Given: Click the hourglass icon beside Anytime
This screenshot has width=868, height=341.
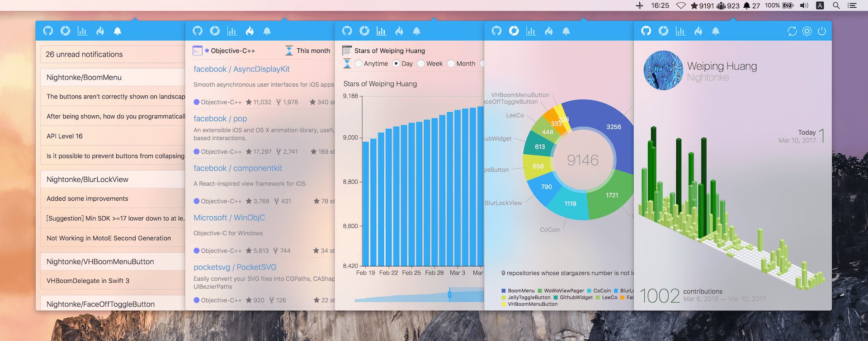Looking at the screenshot, I should 347,63.
